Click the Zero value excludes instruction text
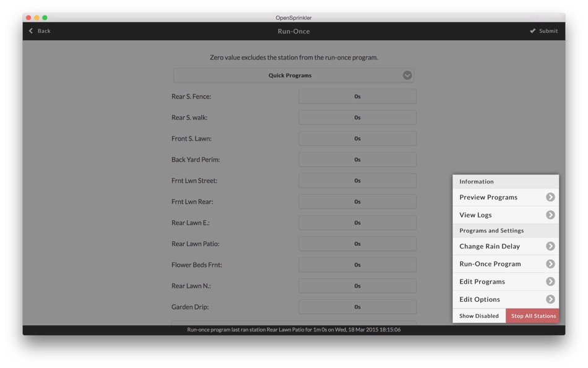 coord(293,58)
